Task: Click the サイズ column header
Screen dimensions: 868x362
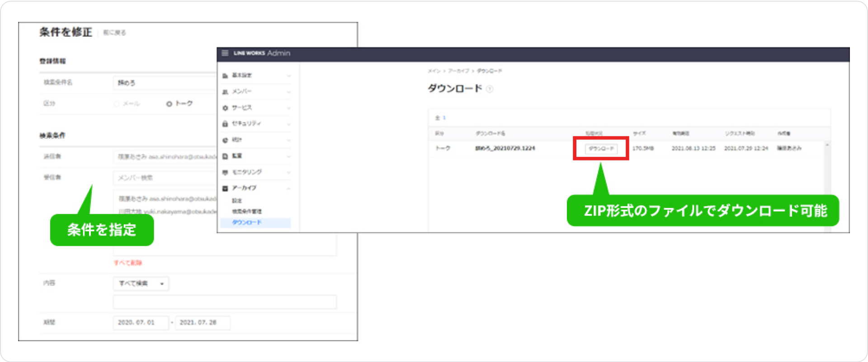Action: tap(639, 133)
